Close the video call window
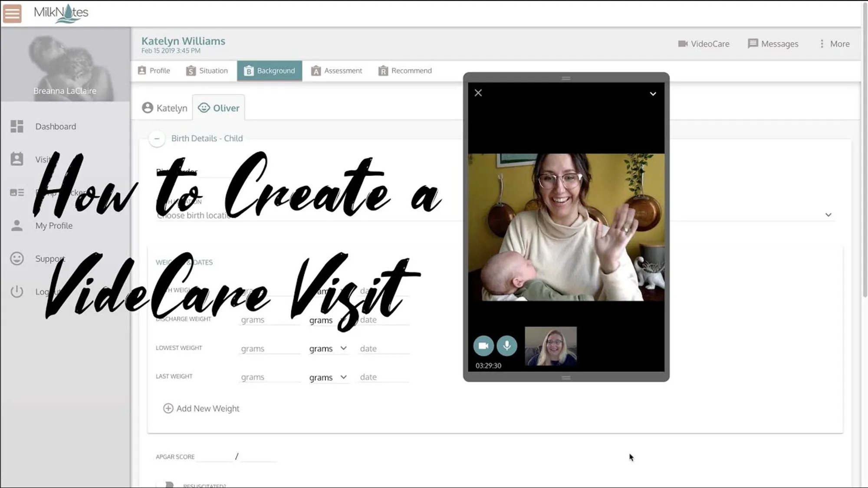 (x=478, y=92)
